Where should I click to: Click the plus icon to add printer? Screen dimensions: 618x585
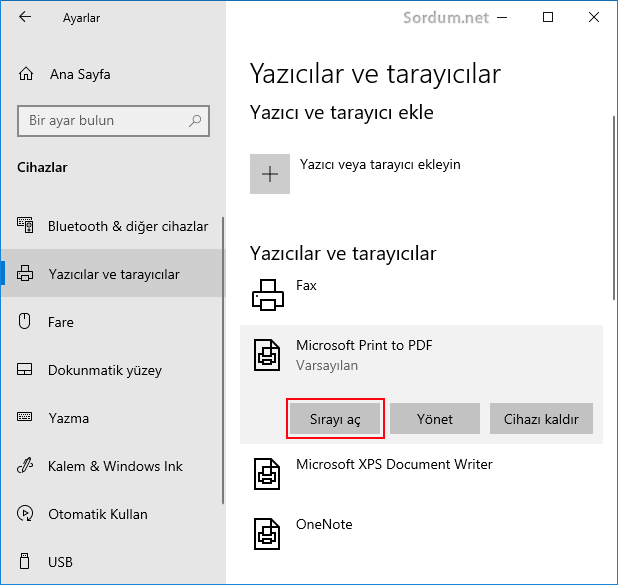(x=269, y=173)
